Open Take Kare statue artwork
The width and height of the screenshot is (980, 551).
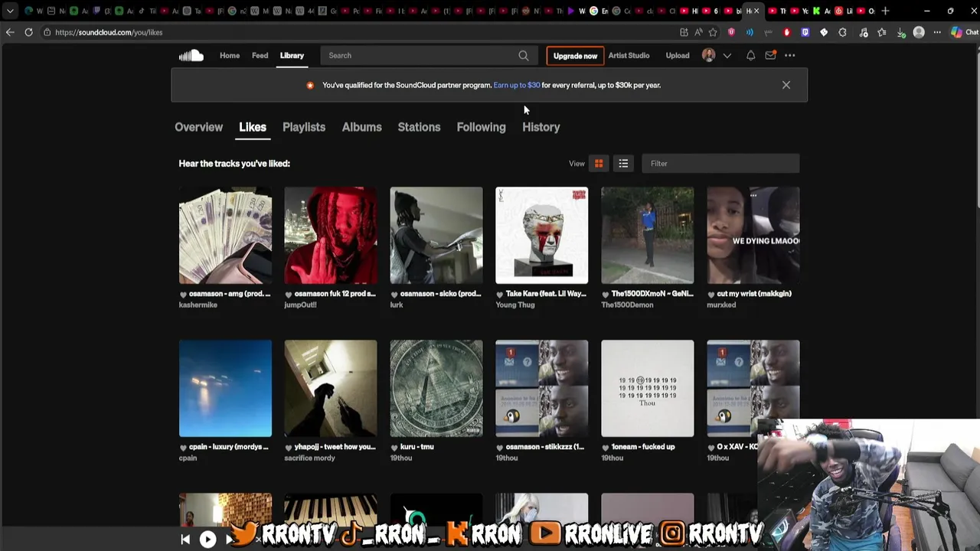(542, 235)
